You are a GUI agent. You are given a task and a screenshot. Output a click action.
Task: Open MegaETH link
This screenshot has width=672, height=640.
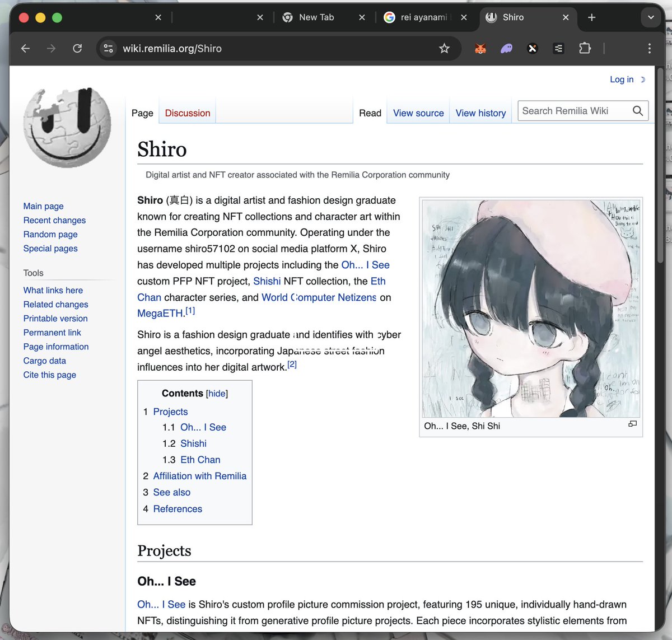(161, 314)
